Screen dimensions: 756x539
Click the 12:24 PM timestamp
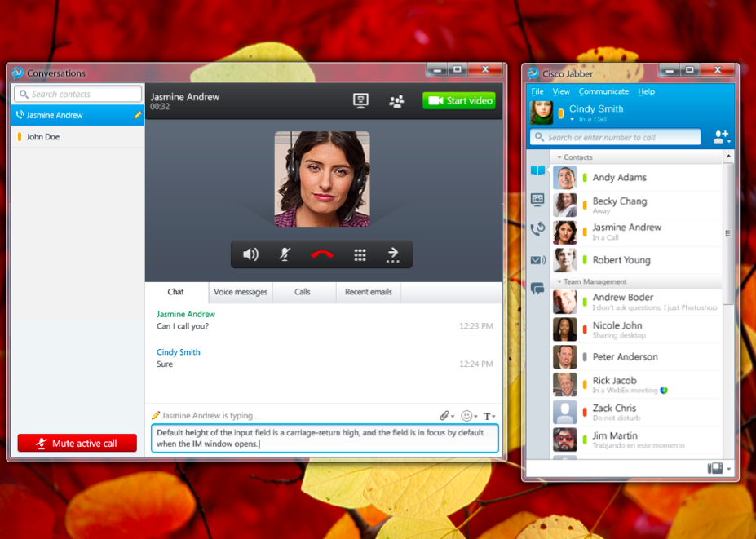coord(476,364)
